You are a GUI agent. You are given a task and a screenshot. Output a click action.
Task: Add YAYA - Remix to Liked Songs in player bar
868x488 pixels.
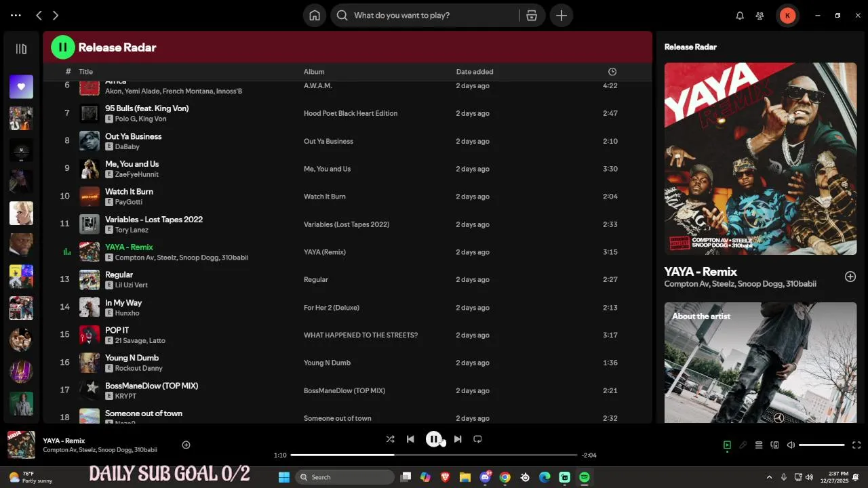[x=186, y=445]
